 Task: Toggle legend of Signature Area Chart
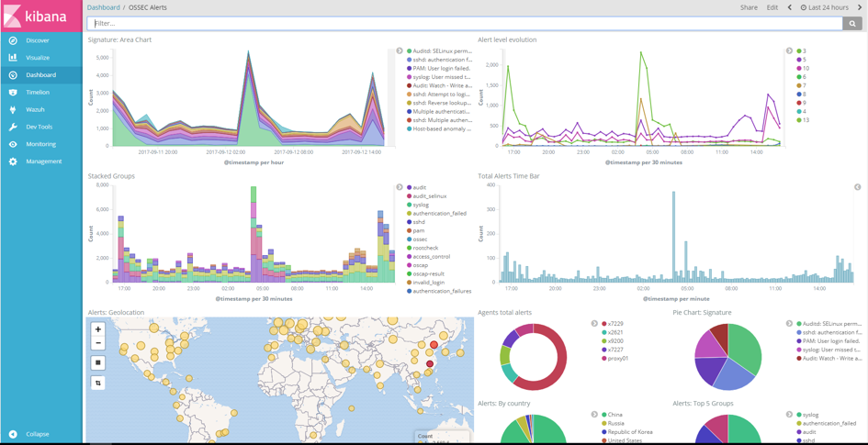(x=400, y=50)
